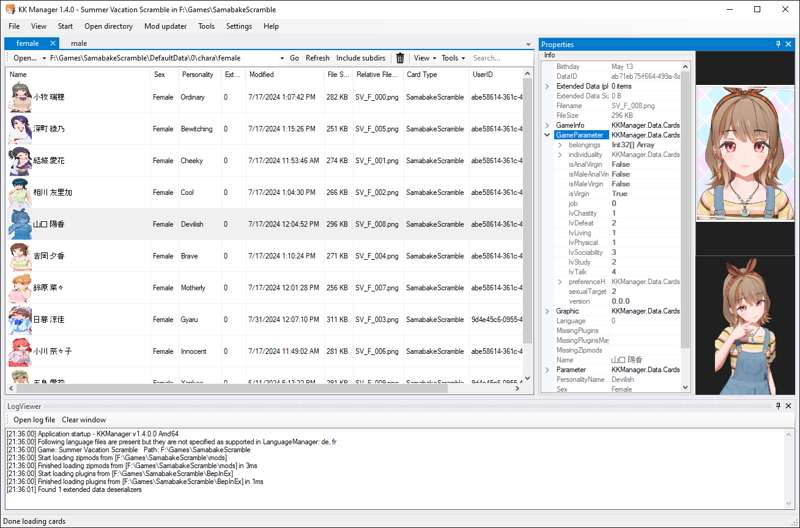Expand the GameInfo property node

[547, 125]
